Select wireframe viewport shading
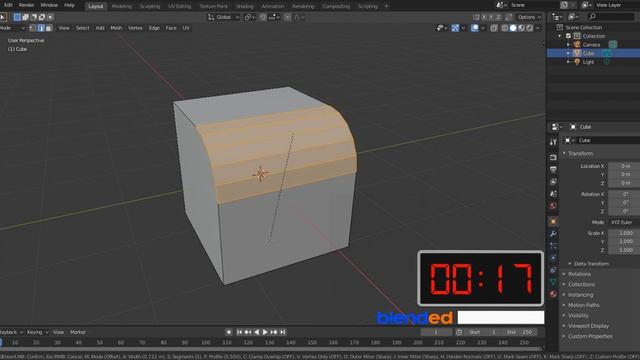 tap(505, 28)
